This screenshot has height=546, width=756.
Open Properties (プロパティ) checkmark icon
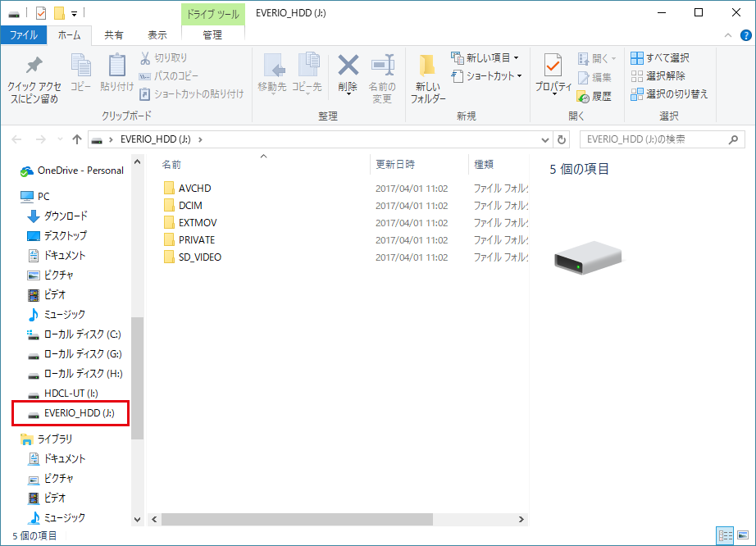click(553, 66)
